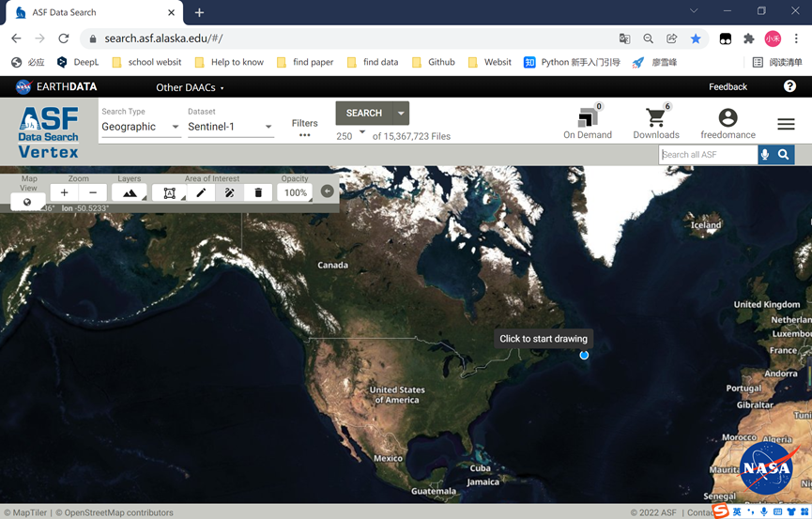This screenshot has height=519, width=812.
Task: Click the blue drawing point on map
Action: (x=584, y=355)
